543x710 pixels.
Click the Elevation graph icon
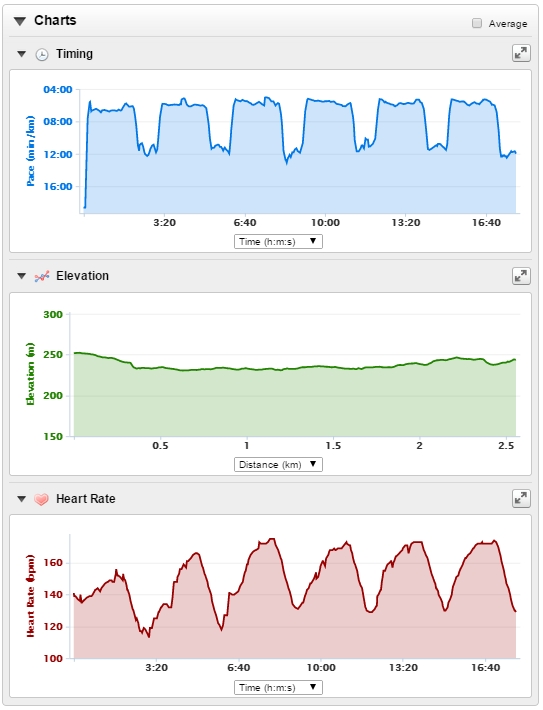pyautogui.click(x=42, y=276)
